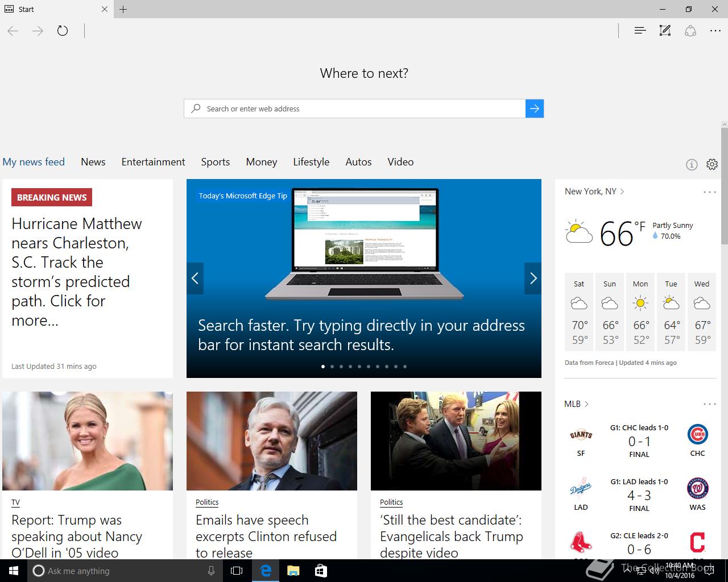Open the Trump bus video story photo
This screenshot has height=582, width=728.
pos(456,441)
